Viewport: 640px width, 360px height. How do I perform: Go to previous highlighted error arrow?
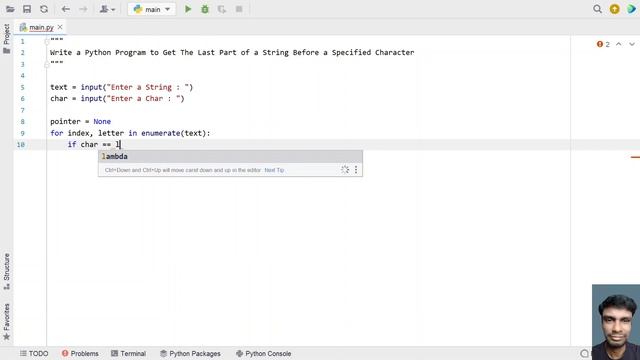point(619,44)
